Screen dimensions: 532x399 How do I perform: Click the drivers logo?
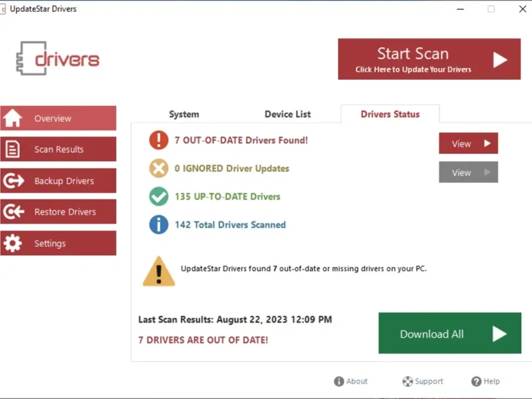(58, 59)
